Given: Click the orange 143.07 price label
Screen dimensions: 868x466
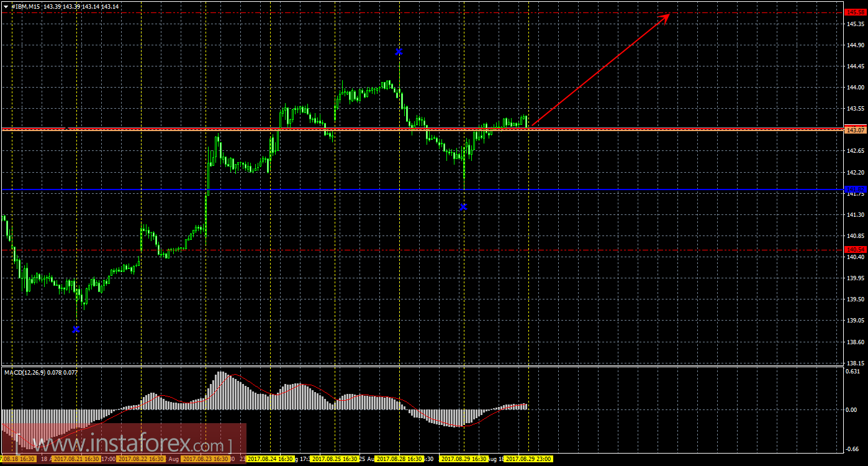Looking at the screenshot, I should pos(856,130).
